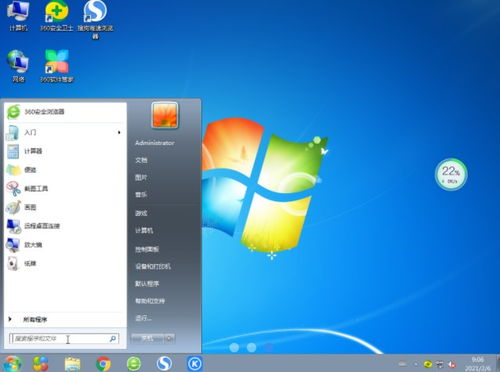The image size is (500, 372).
Task: Expand the 入门 submenu arrow
Action: click(x=119, y=133)
